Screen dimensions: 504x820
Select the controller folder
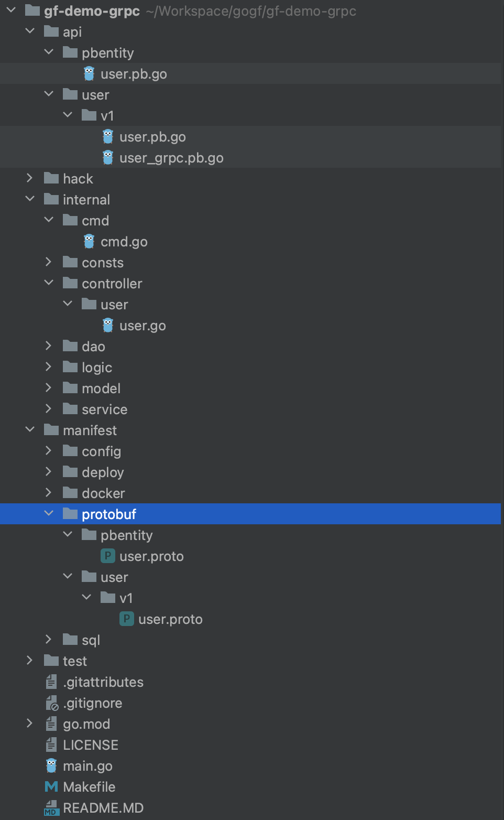click(x=112, y=284)
